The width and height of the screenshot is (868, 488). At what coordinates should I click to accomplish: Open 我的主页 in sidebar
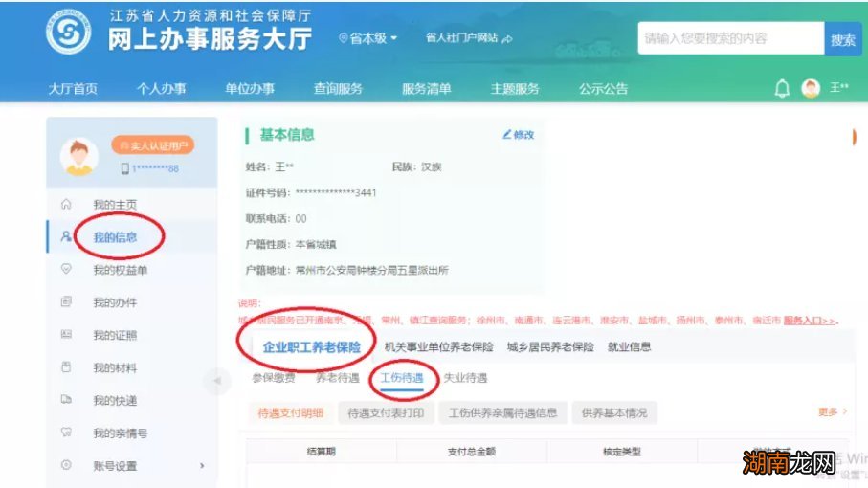(115, 205)
